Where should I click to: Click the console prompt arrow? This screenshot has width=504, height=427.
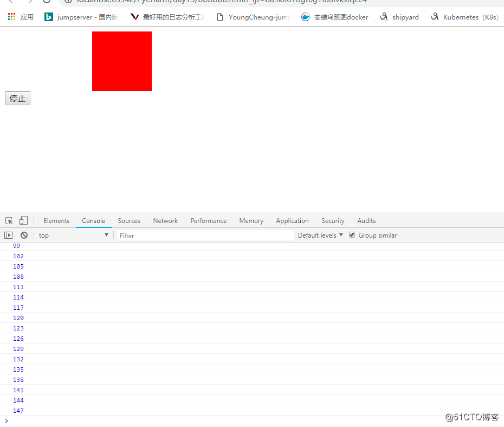click(x=7, y=421)
